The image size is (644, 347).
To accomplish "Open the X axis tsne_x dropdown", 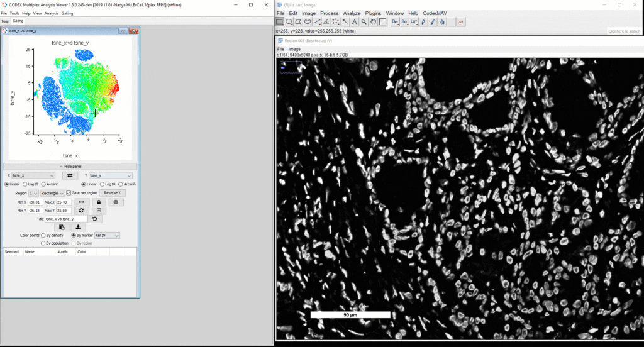I will [33, 175].
